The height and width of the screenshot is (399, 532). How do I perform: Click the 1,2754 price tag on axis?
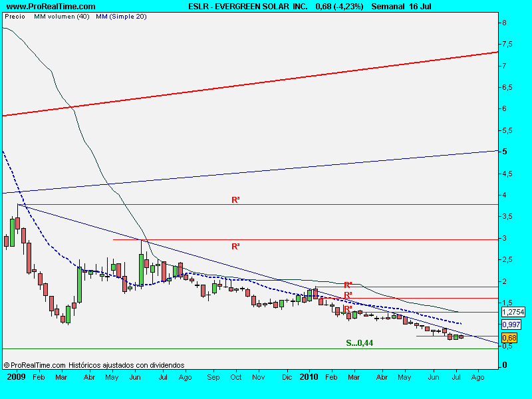(513, 312)
